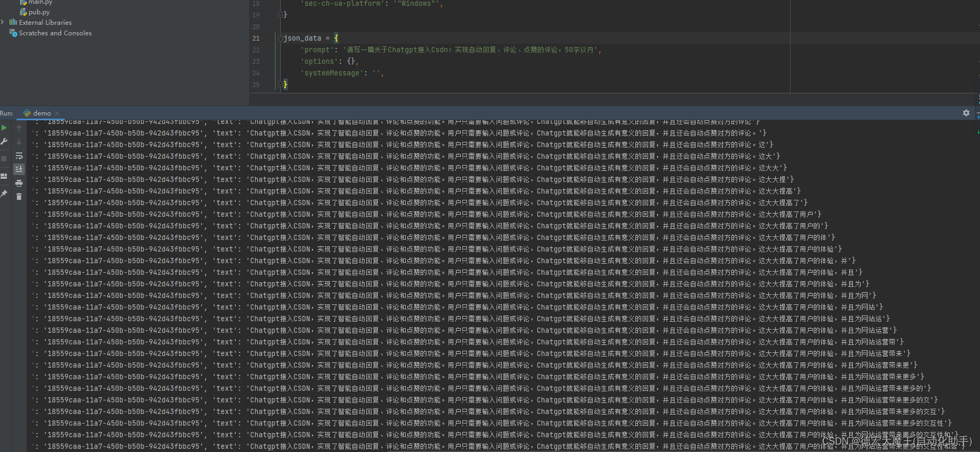Click the Down stack trace arrow
The image size is (980, 452).
pyautogui.click(x=19, y=142)
